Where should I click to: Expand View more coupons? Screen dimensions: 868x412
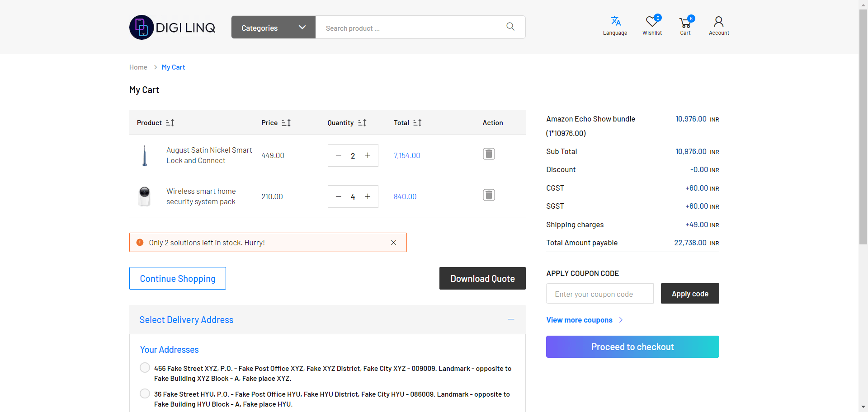coord(584,320)
